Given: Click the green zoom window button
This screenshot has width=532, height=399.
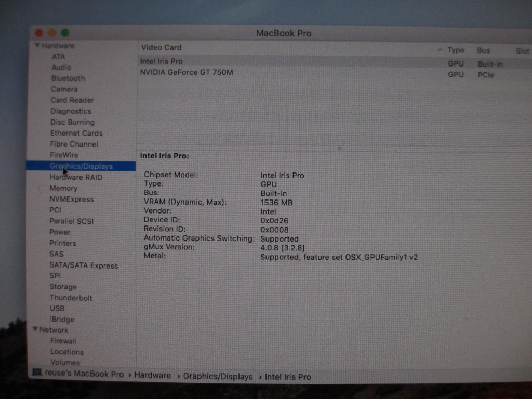Looking at the screenshot, I should (65, 33).
